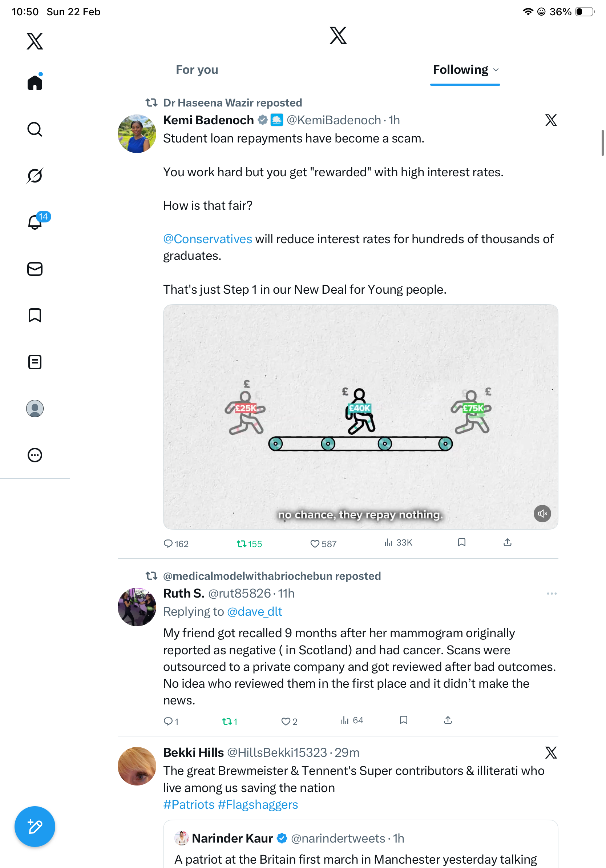Open Lists icon in sidebar
The image size is (606, 868).
coord(35,362)
